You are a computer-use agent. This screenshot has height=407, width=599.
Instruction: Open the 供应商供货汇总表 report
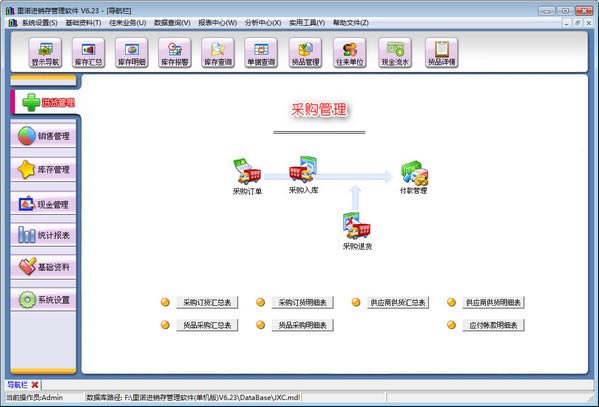tap(398, 302)
